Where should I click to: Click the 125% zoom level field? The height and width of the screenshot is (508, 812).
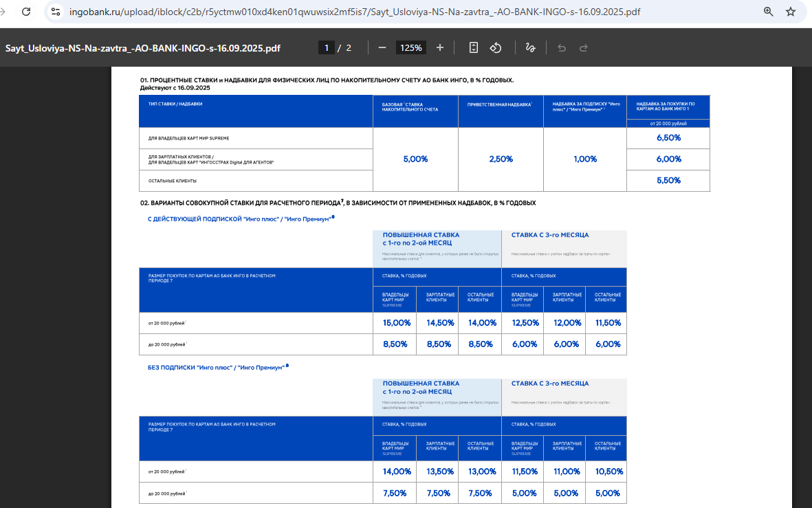[411, 47]
